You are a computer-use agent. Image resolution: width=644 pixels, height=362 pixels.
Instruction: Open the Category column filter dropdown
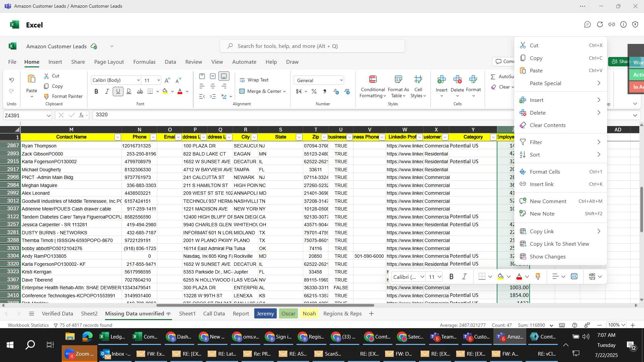493,137
